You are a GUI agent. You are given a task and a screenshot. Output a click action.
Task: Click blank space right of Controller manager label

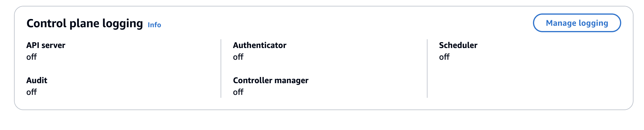tap(365, 80)
